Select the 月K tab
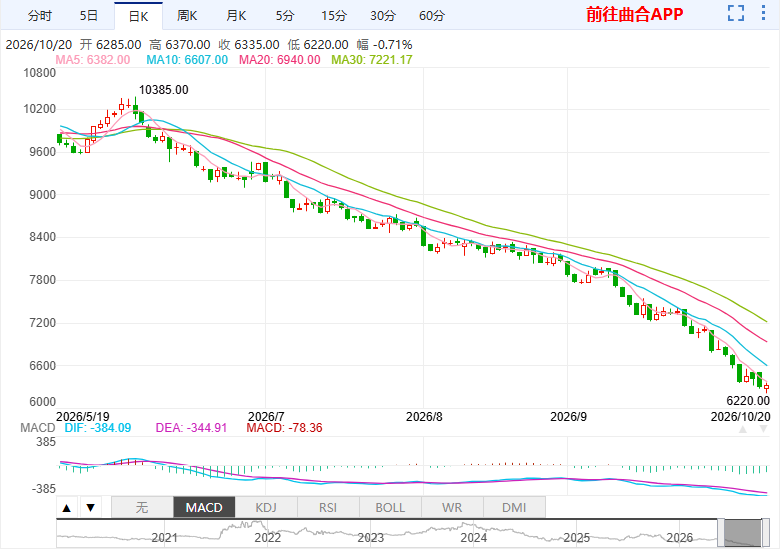 pyautogui.click(x=236, y=16)
